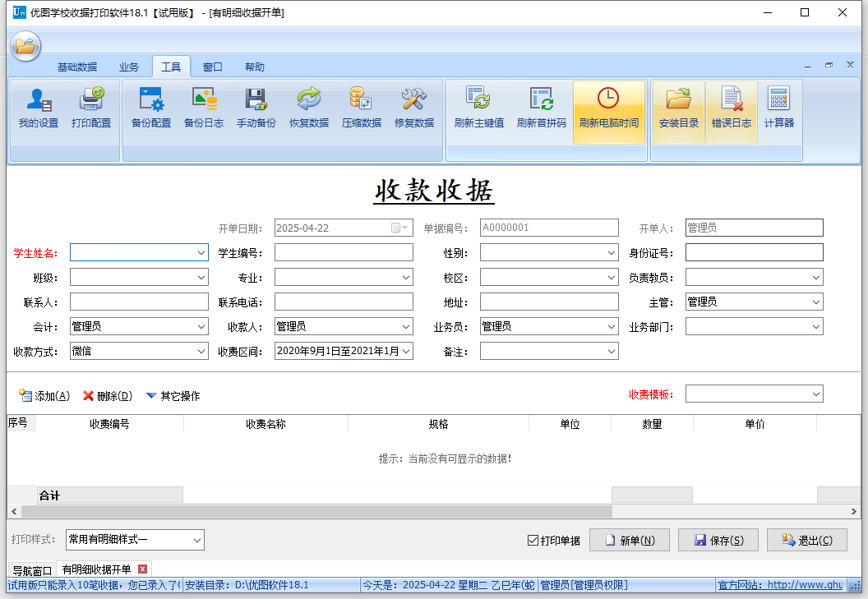Expand the 收费模板 template dropdown

[x=815, y=394]
